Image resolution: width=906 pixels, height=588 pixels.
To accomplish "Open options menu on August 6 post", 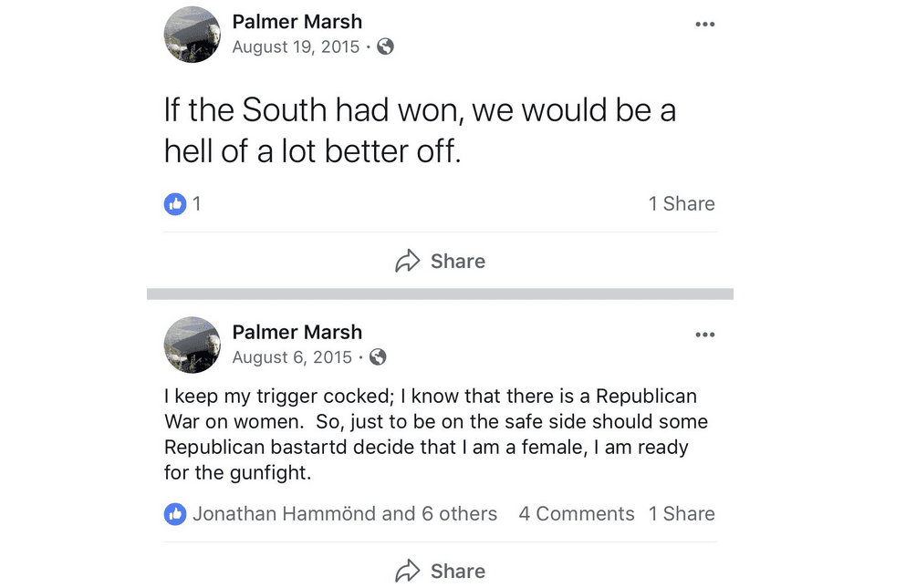I will pos(704,335).
